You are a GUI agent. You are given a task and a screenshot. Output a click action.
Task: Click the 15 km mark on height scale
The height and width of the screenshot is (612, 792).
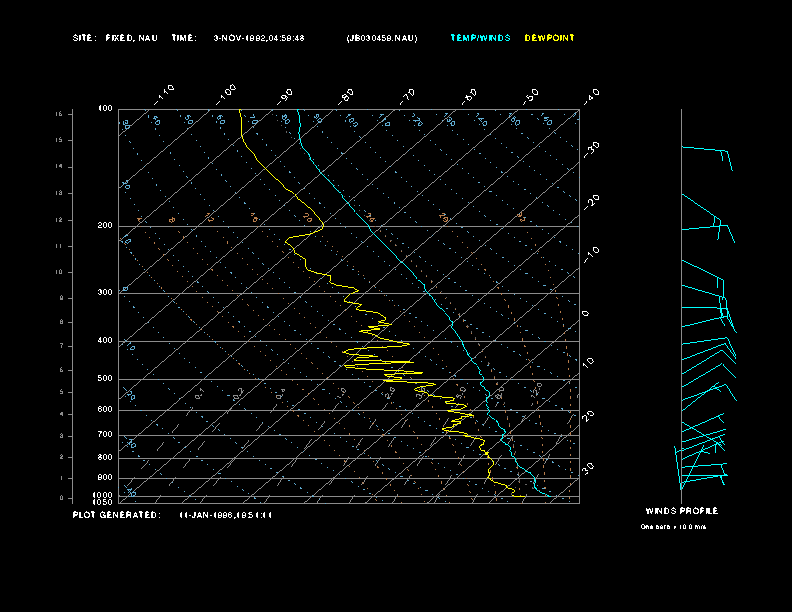(59, 115)
